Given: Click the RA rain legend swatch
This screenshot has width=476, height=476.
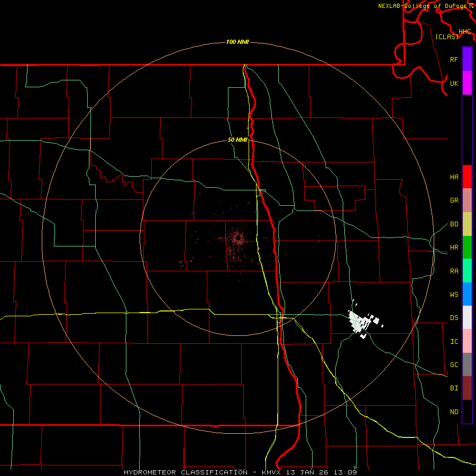Looking at the screenshot, I should 467,271.
